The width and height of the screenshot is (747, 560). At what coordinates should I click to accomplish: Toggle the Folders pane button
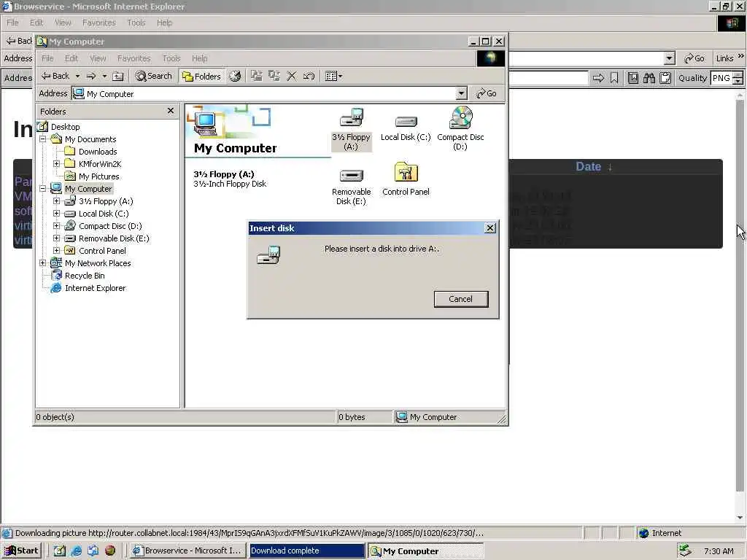(x=202, y=76)
